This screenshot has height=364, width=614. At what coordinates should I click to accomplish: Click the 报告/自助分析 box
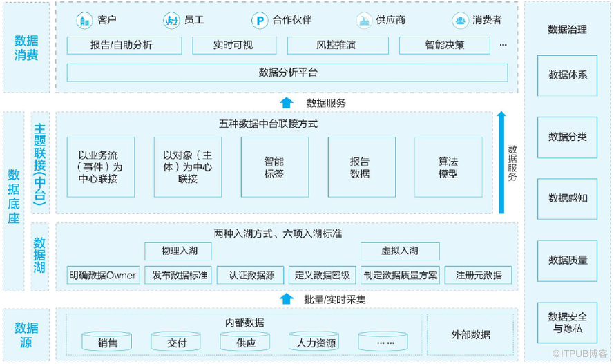(124, 46)
